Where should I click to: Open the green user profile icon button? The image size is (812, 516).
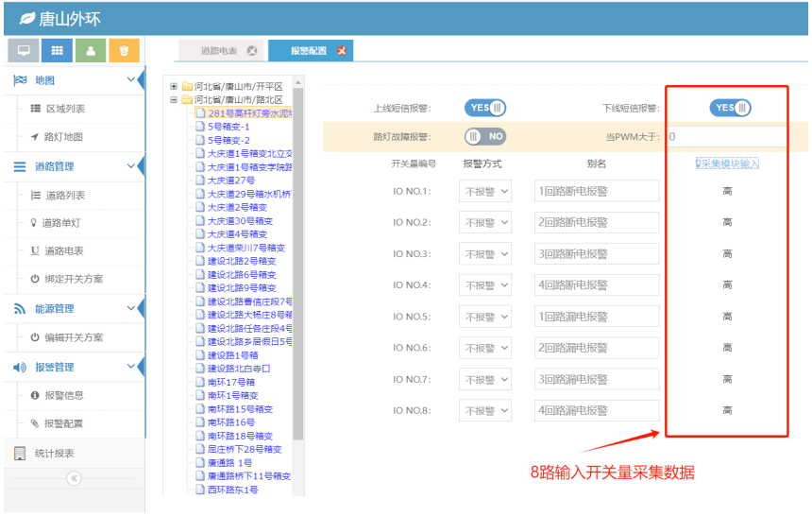click(x=91, y=50)
